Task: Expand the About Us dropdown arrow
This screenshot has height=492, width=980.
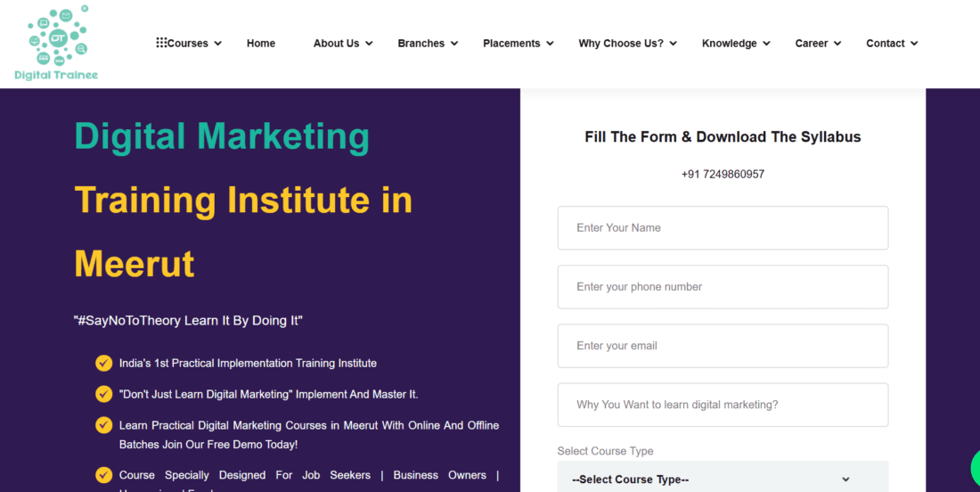Action: tap(369, 44)
